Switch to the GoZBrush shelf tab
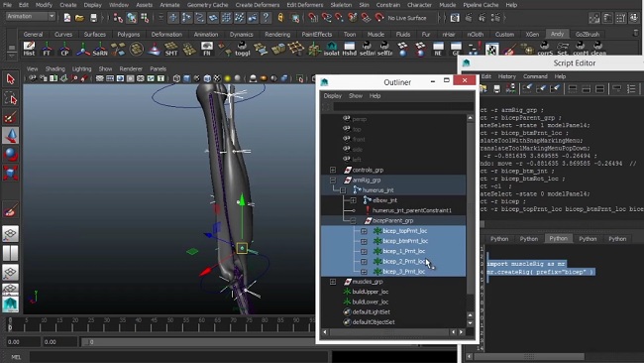This screenshot has width=644, height=363. 588,34
